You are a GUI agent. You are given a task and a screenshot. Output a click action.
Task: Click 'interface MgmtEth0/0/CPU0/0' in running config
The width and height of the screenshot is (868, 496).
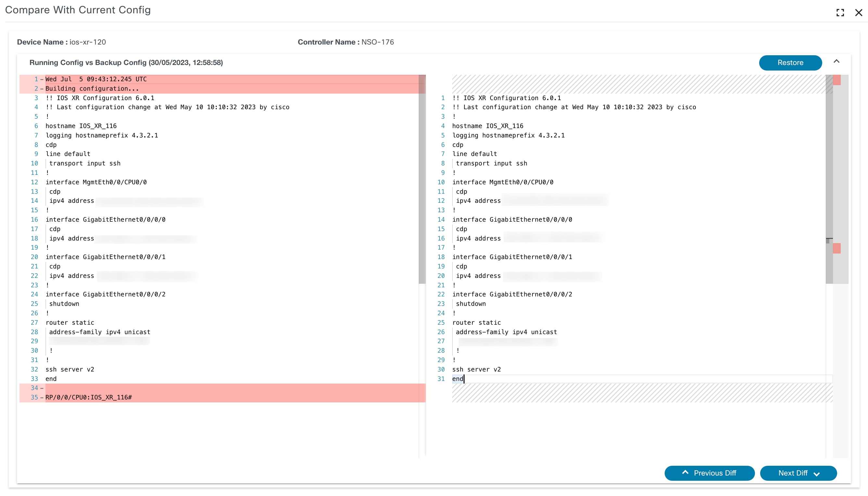[96, 182]
